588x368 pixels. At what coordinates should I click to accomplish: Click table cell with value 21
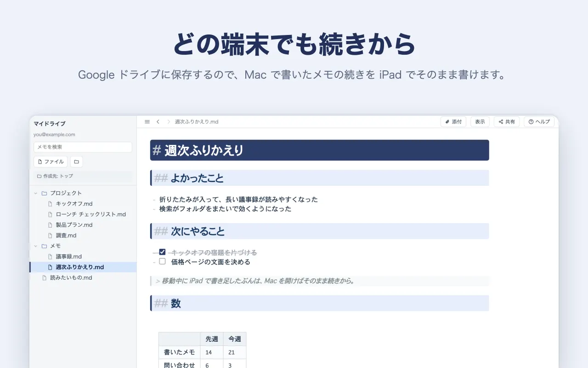(235, 352)
